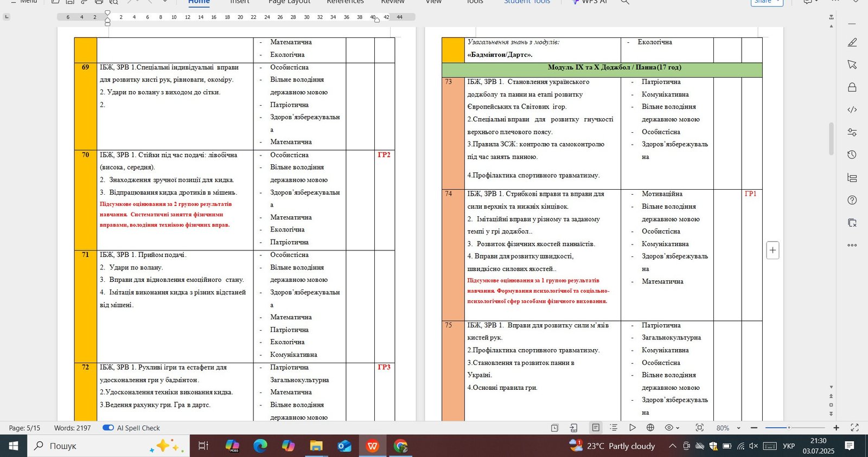Open the Windows notification center
The image size is (868, 457).
click(x=850, y=446)
